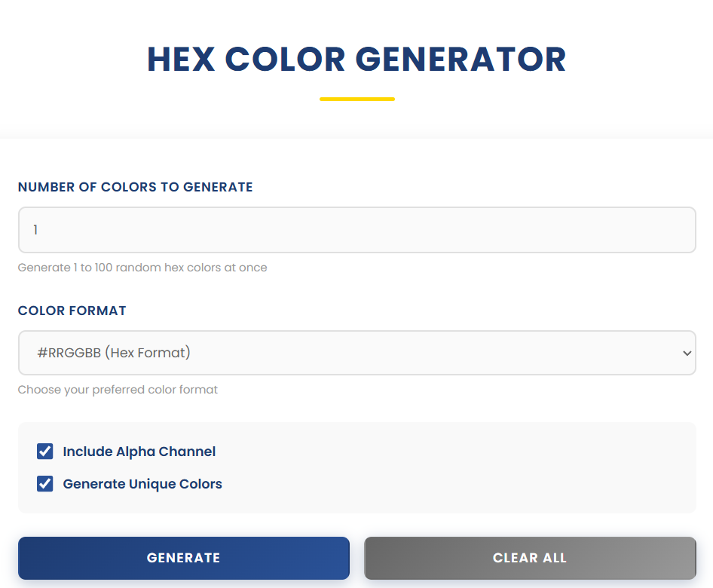Screen dimensions: 713x588
Task: Disable the Include Alpha Channel checkbox
Action: (44, 451)
